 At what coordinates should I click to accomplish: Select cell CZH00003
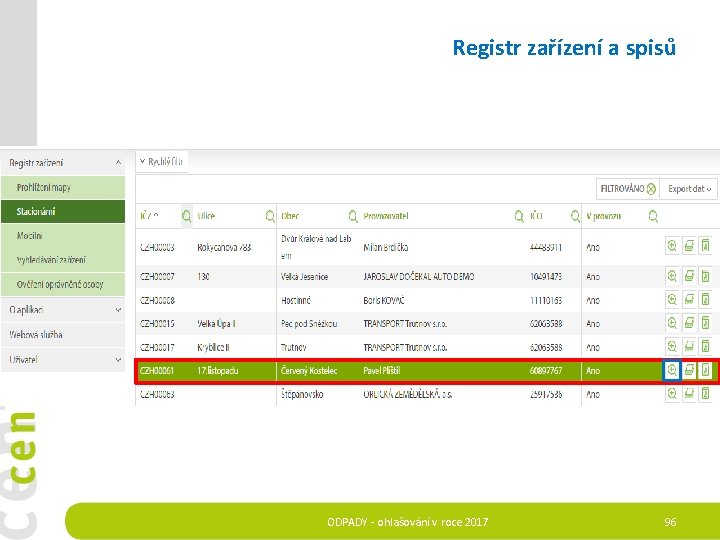157,247
